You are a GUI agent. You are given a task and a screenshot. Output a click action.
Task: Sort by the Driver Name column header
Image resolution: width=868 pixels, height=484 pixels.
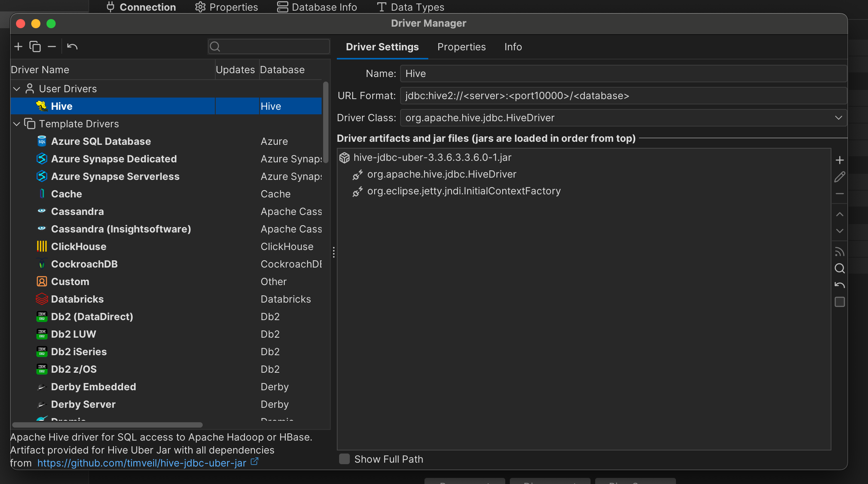pyautogui.click(x=113, y=70)
